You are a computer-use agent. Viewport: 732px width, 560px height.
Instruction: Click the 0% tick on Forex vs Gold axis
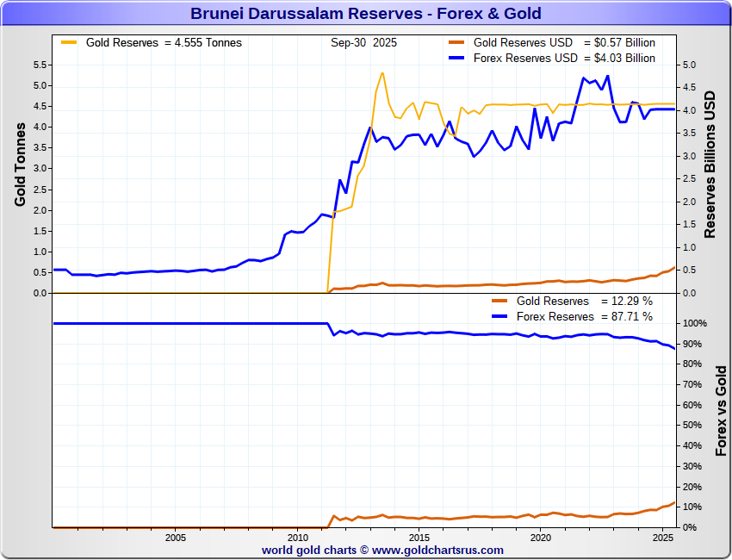tap(690, 527)
